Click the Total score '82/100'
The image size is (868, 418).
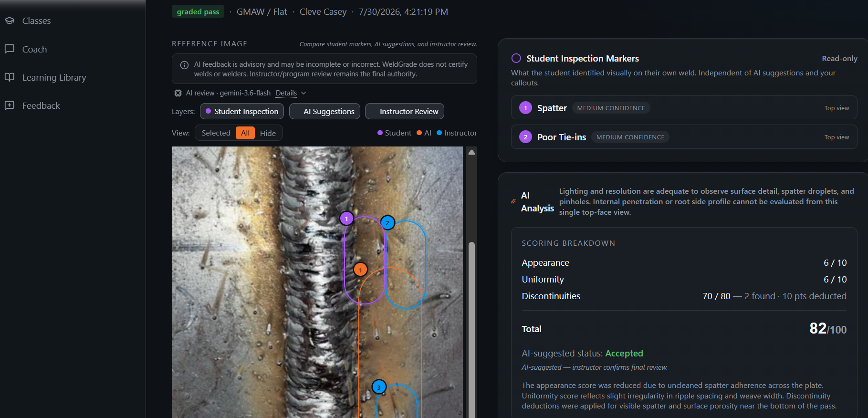[828, 329]
